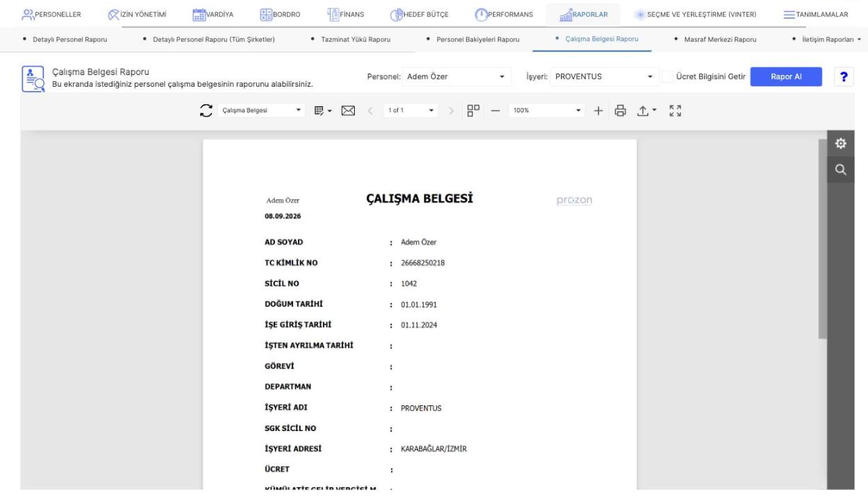Expand the İşyeri dropdown
868x497 pixels.
click(x=603, y=76)
